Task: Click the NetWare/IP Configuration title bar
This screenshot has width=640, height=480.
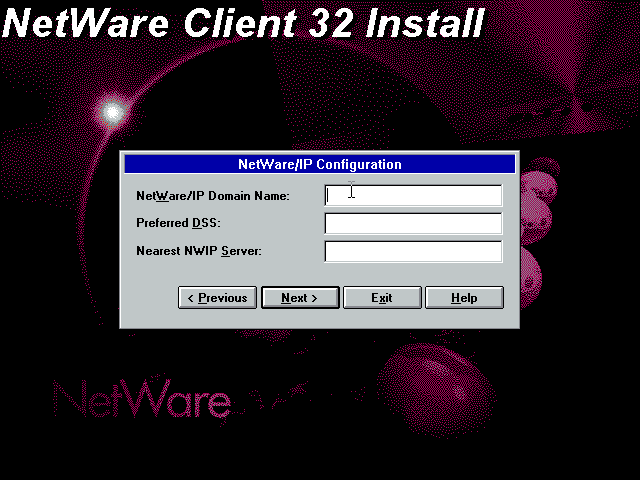Action: [320, 164]
